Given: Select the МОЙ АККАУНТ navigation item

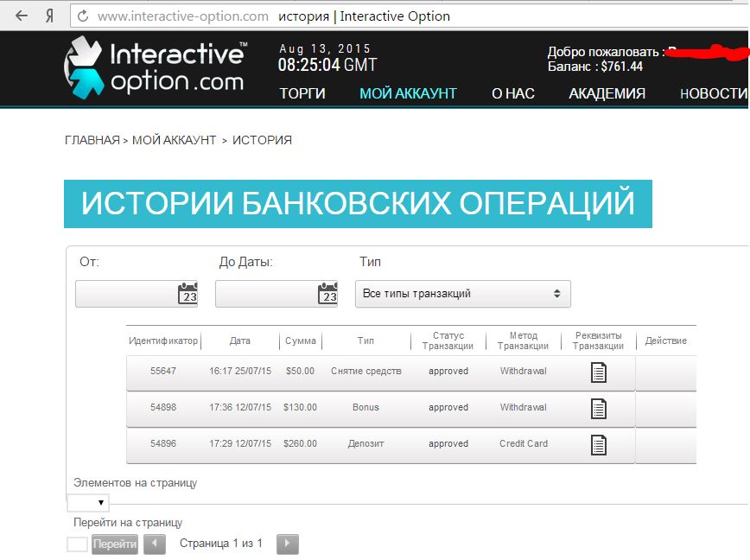Looking at the screenshot, I should (408, 93).
